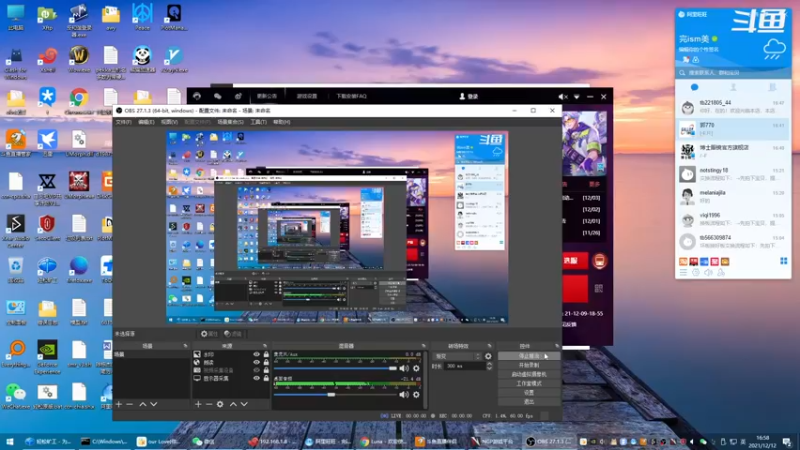800x450 pixels.
Task: Open source properties gear in Sources toolbar
Action: (x=220, y=404)
